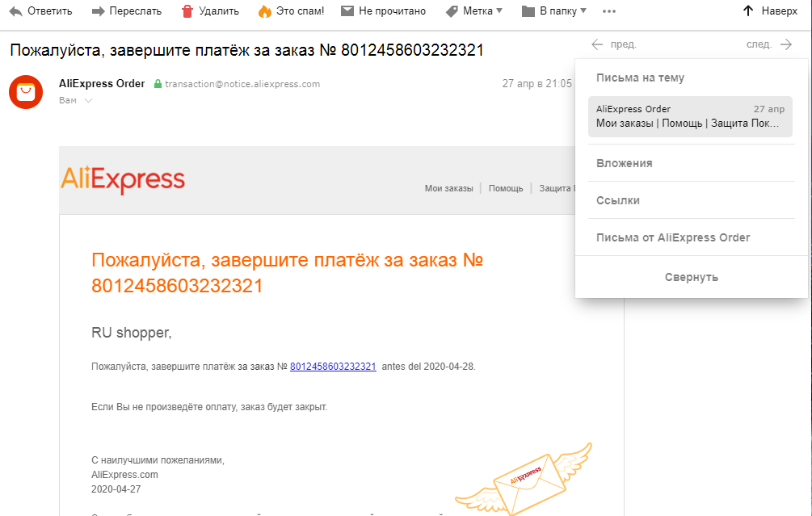This screenshot has width=812, height=516.
Task: Expand recipient details chevron next to Вам
Action: (x=89, y=100)
